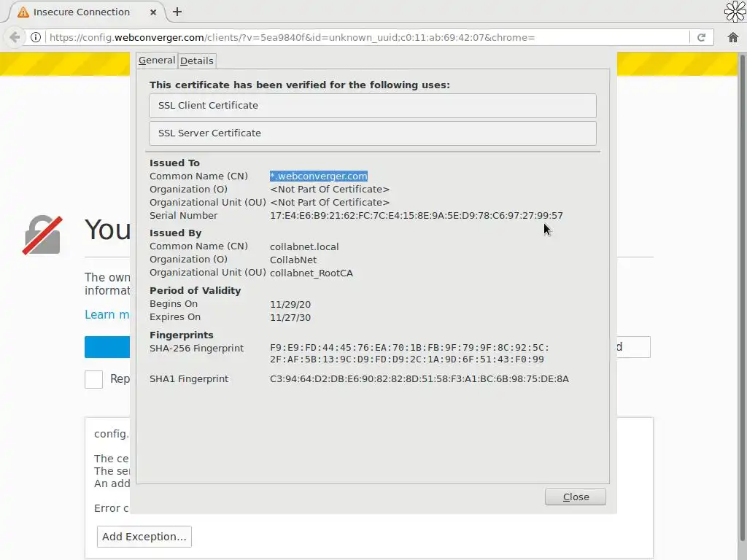Click the Organization (O) Not Part Of Certificate value
This screenshot has width=747, height=560.
[330, 190]
